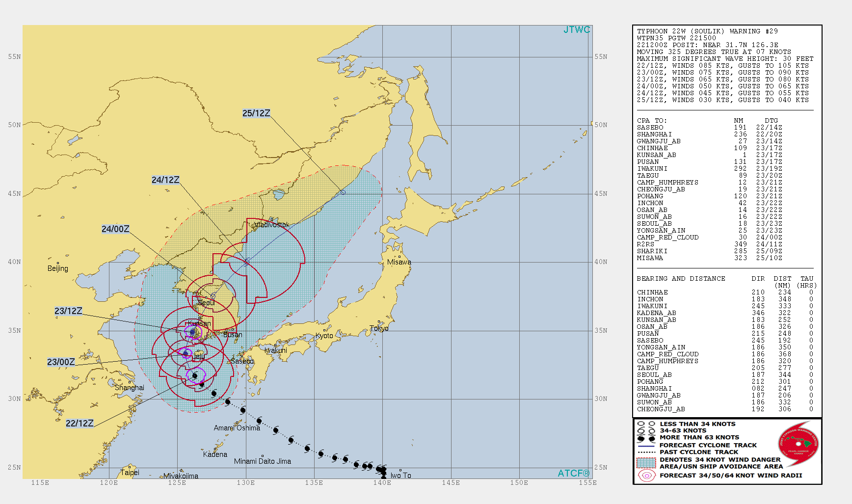Screen dimensions: 852x504
Task: Click the Taipei city label on map
Action: pyautogui.click(x=130, y=473)
